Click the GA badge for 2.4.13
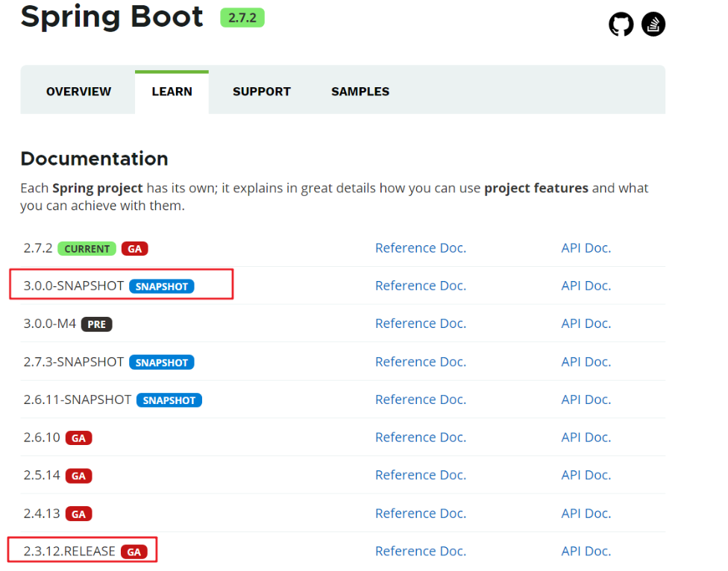Image resolution: width=728 pixels, height=571 pixels. click(78, 514)
